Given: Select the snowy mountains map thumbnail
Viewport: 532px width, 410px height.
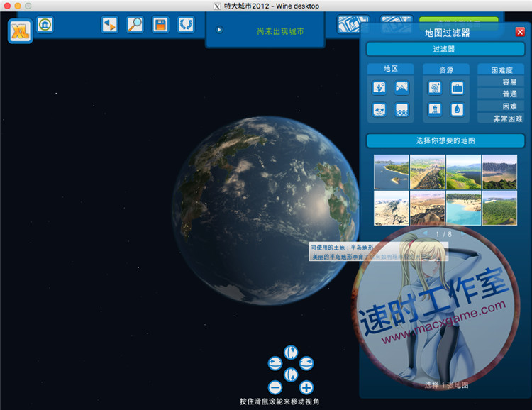Looking at the screenshot, I should pos(391,208).
